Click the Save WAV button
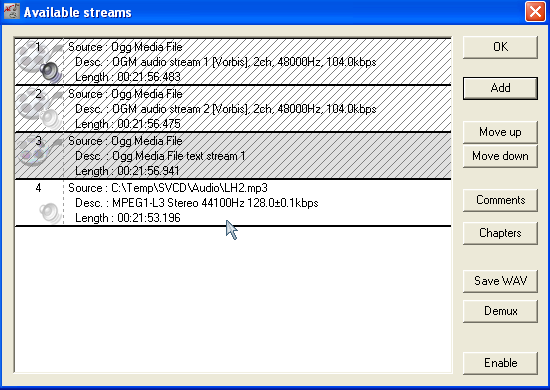The image size is (550, 390). 500,281
